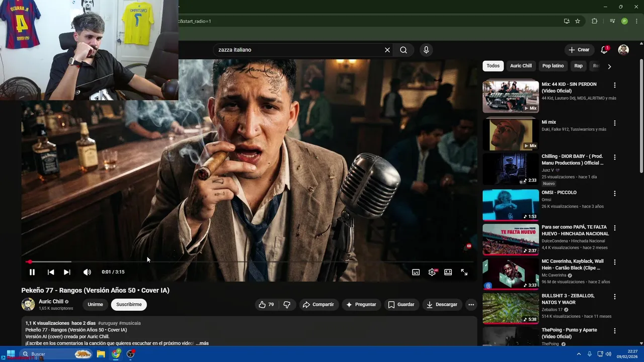Open more actions three-dot menu under video
Screen dimensions: 644x362
point(471,305)
